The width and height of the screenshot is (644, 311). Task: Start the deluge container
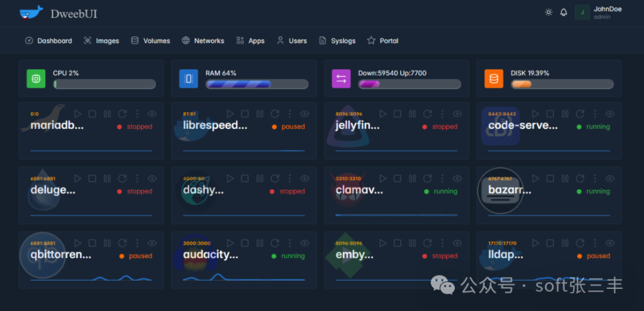click(x=78, y=178)
